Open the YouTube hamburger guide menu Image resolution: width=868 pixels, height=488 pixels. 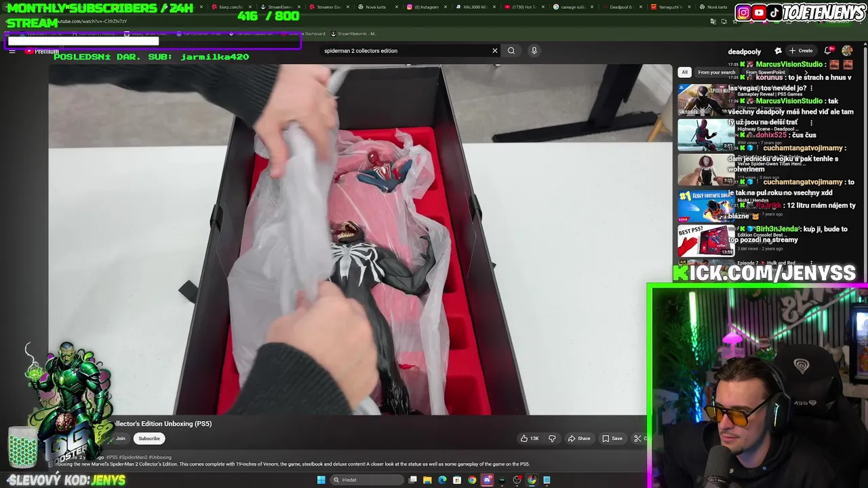12,51
